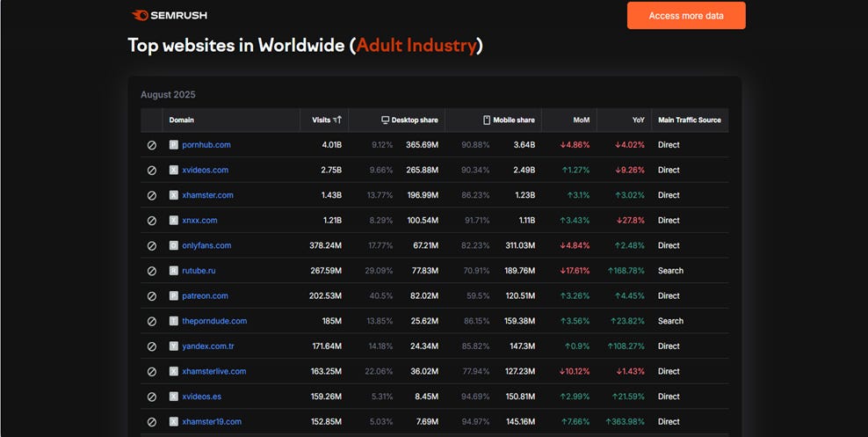Click the 17.61% MoM value

pos(575,271)
